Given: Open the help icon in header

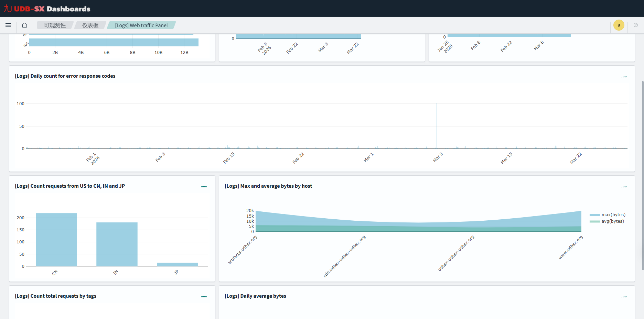Looking at the screenshot, I should pos(636,25).
